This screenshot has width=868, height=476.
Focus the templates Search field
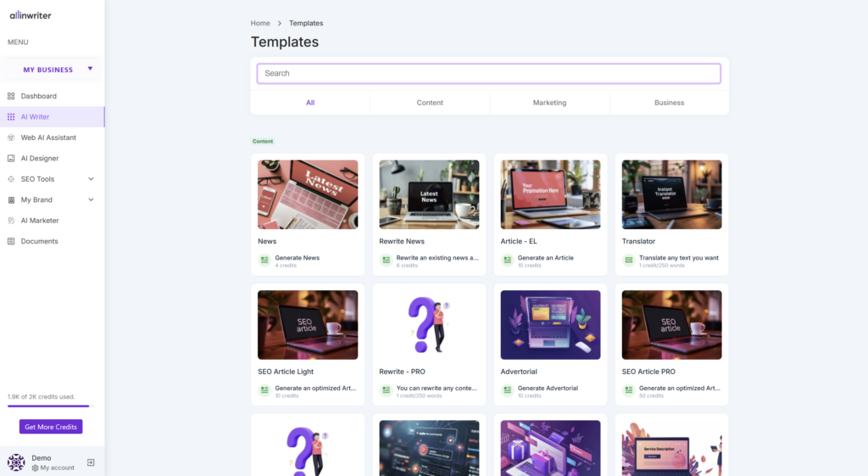pos(489,74)
